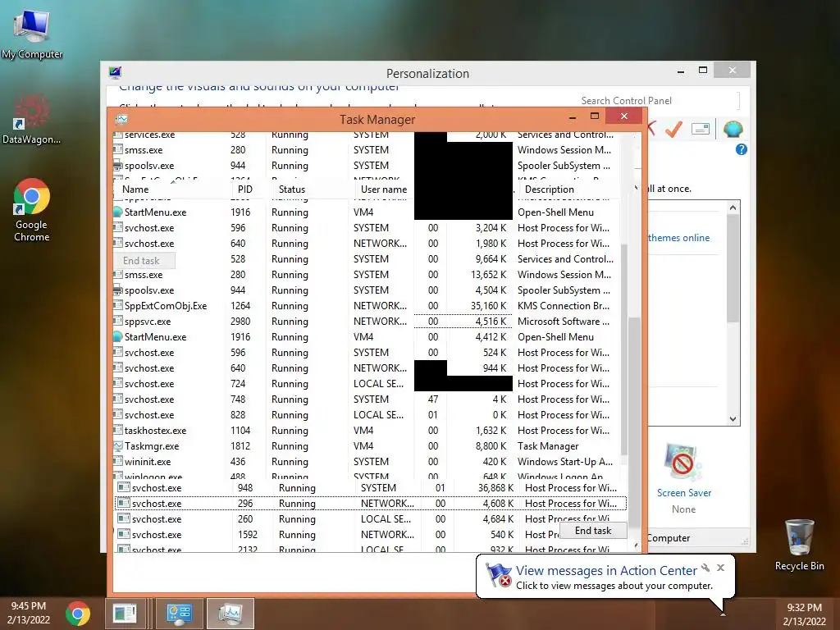Sort processes by the User name column header
The height and width of the screenshot is (630, 840).
384,189
